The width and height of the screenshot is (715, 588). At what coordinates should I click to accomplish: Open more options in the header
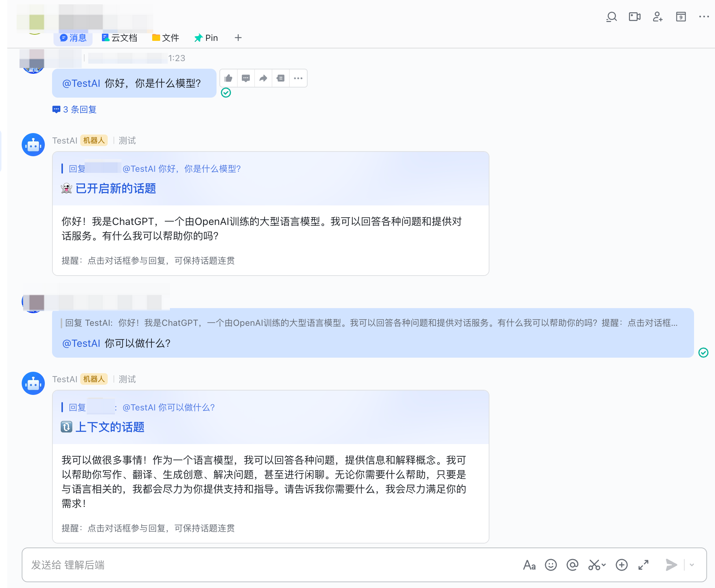pyautogui.click(x=704, y=17)
